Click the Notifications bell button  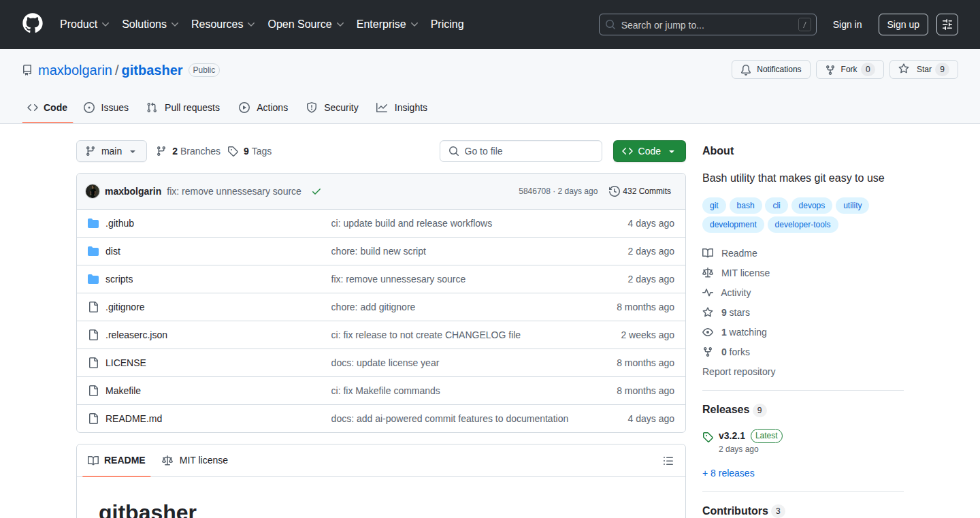771,69
